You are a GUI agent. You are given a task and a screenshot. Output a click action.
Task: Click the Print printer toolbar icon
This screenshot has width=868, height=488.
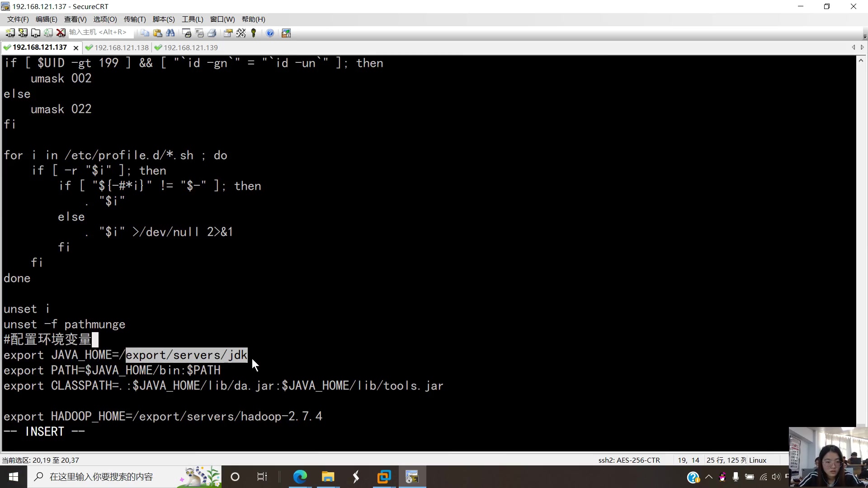click(212, 33)
